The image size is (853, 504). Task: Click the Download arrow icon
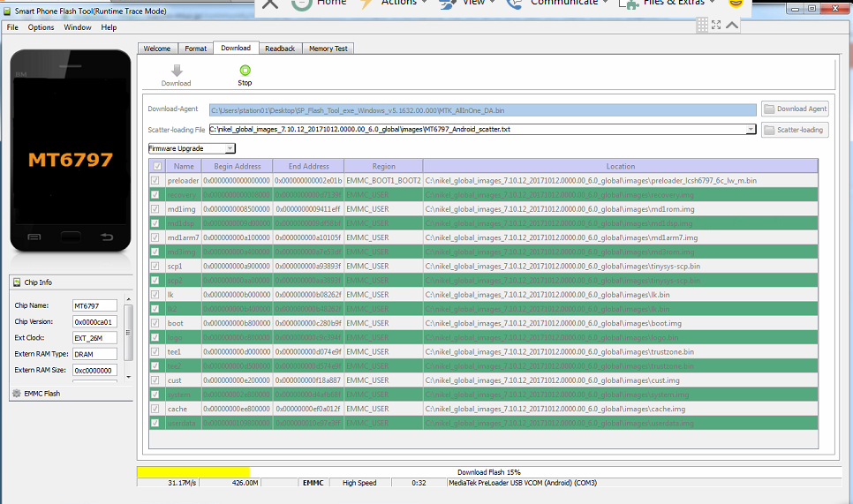pos(176,71)
